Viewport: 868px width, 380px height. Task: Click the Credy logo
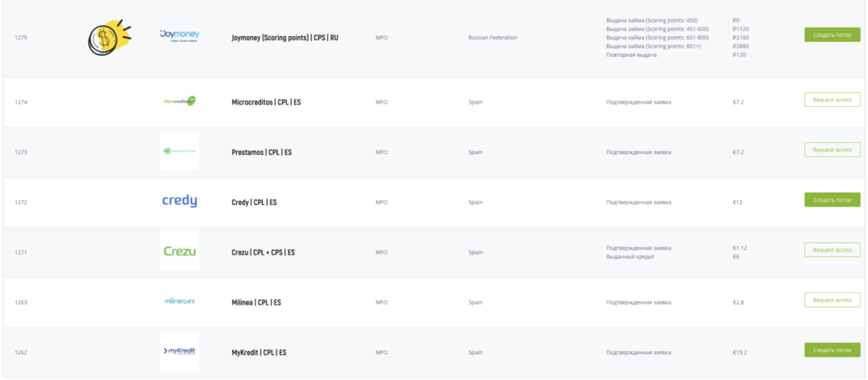click(x=179, y=201)
